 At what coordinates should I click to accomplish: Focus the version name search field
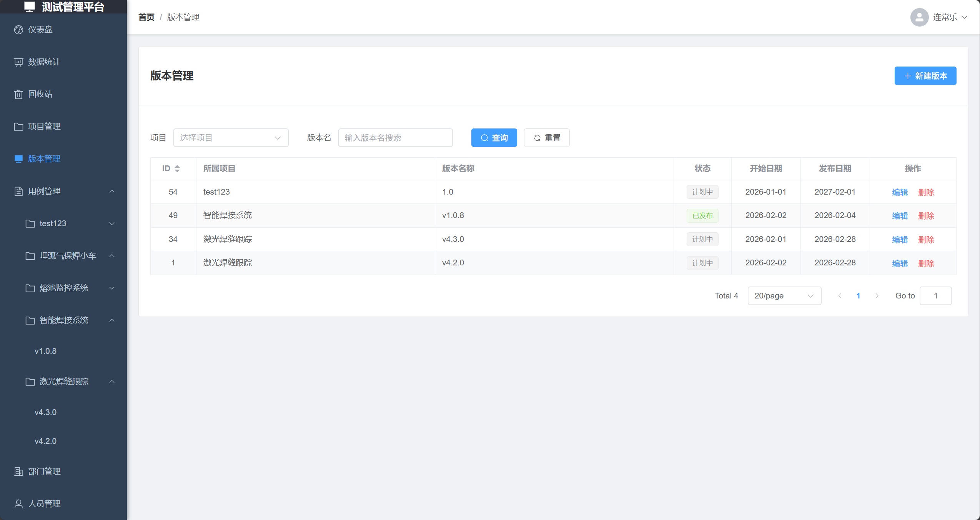[x=395, y=138]
